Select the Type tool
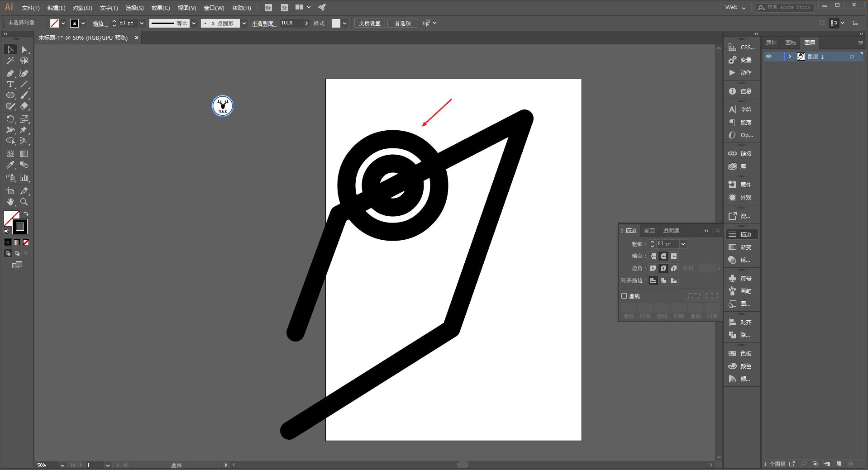The image size is (868, 470). click(x=10, y=85)
